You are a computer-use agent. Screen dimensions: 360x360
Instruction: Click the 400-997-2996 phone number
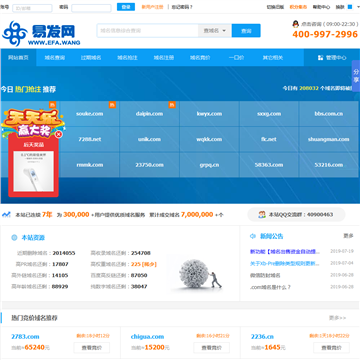pyautogui.click(x=325, y=34)
